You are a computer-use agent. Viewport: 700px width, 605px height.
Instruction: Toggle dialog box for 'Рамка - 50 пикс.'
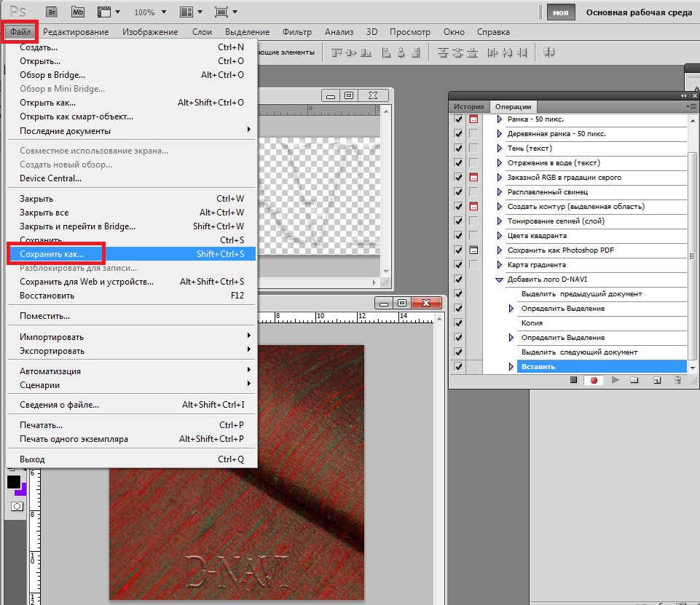click(473, 119)
